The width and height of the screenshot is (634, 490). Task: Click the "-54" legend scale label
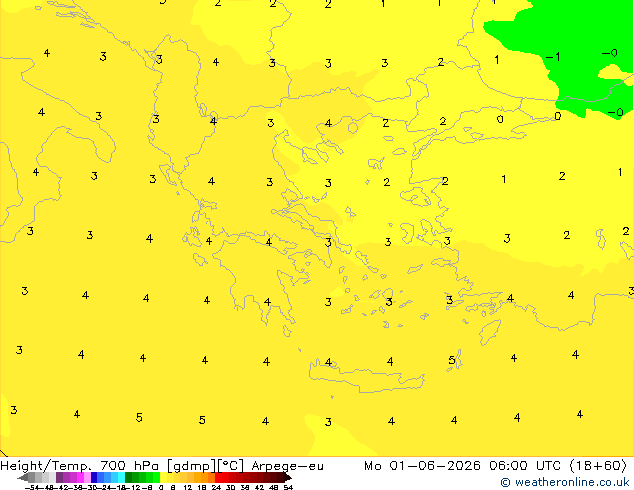32,487
